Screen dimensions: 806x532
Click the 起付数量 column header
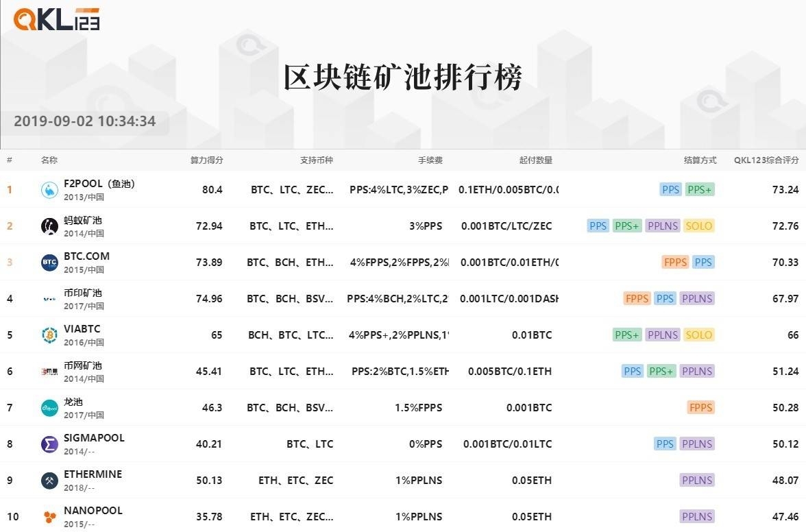click(x=536, y=160)
